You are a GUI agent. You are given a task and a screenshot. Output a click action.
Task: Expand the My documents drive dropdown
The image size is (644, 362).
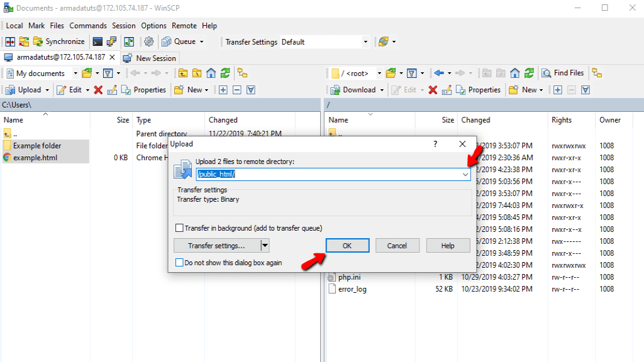(75, 74)
